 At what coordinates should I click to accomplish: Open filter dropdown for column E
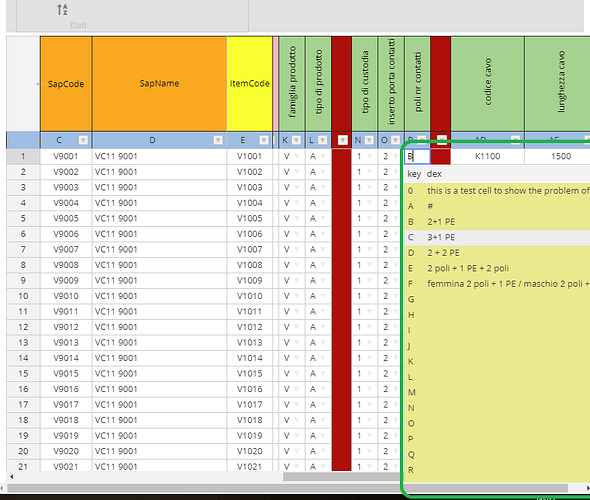(x=264, y=140)
